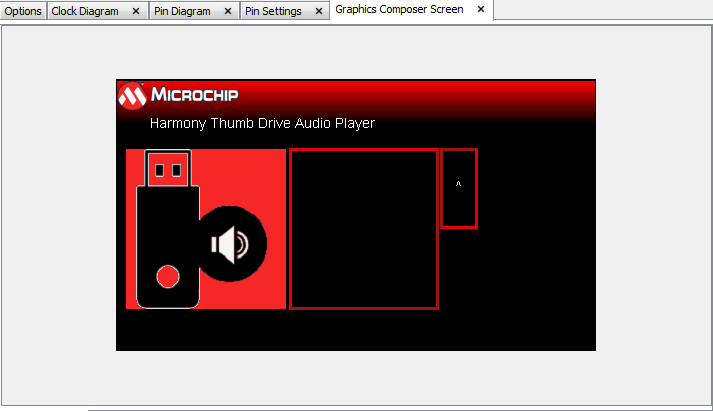The image size is (713, 411).
Task: Click the black canvas area below the widgets
Action: [x=356, y=330]
